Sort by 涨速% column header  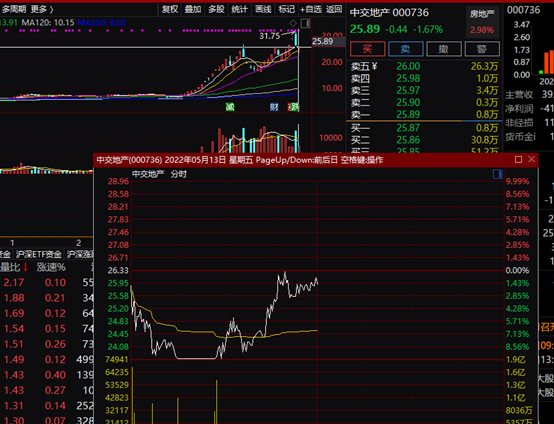(x=51, y=267)
